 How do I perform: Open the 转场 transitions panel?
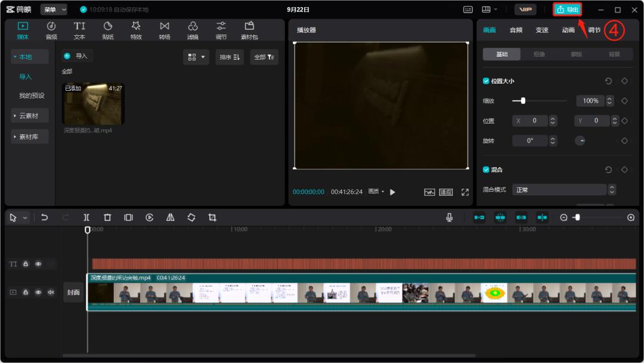point(165,30)
